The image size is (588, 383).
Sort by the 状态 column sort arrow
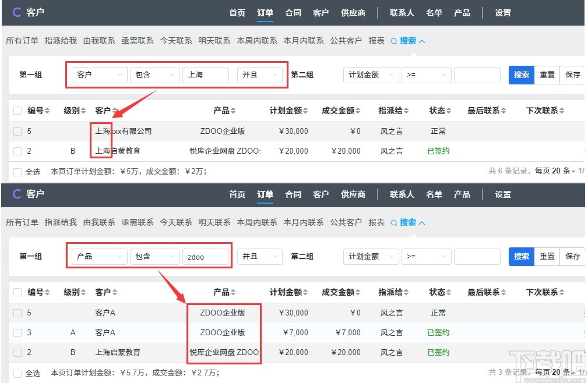pyautogui.click(x=448, y=110)
